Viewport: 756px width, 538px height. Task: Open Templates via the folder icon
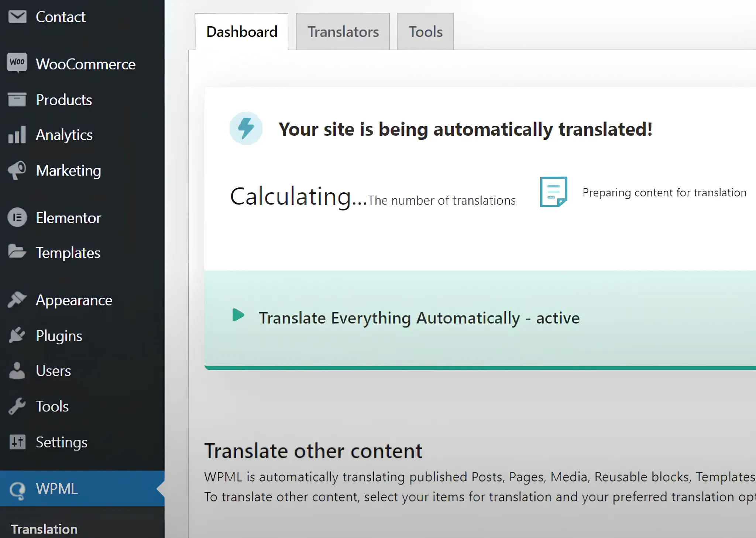pos(17,252)
